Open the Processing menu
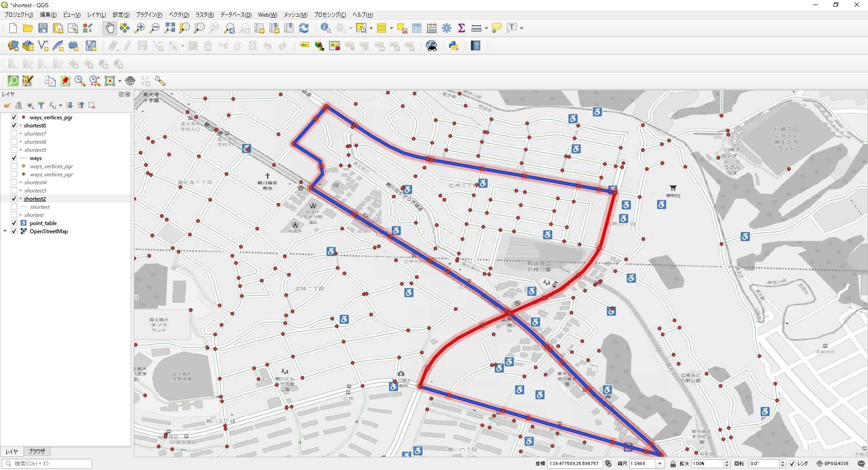This screenshot has height=470, width=868. [x=330, y=15]
